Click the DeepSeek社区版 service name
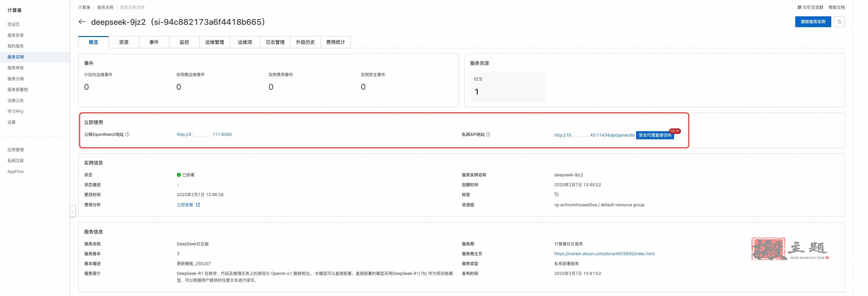The height and width of the screenshot is (296, 868). click(x=193, y=244)
